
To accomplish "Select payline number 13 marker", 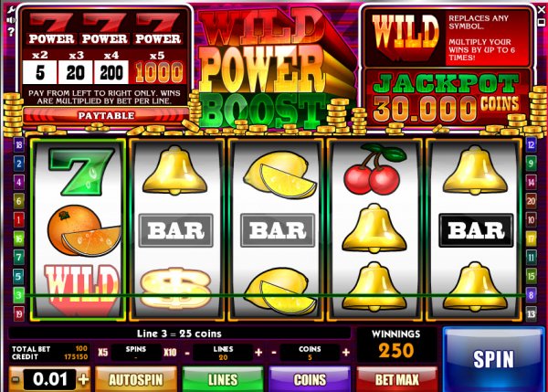I will (x=531, y=313).
